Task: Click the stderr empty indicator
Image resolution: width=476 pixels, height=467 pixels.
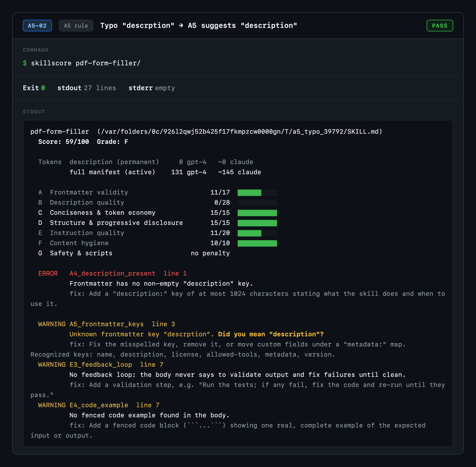Action: 152,88
